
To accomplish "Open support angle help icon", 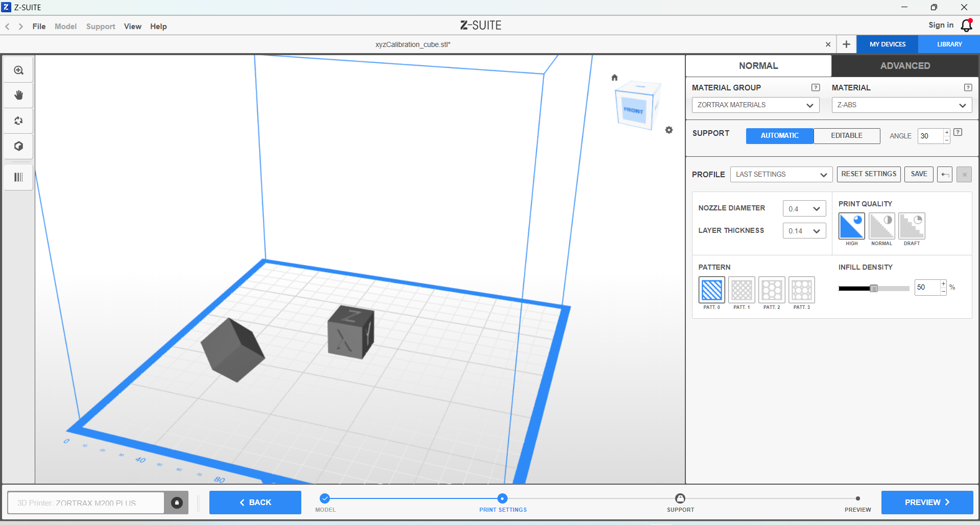I will point(958,132).
